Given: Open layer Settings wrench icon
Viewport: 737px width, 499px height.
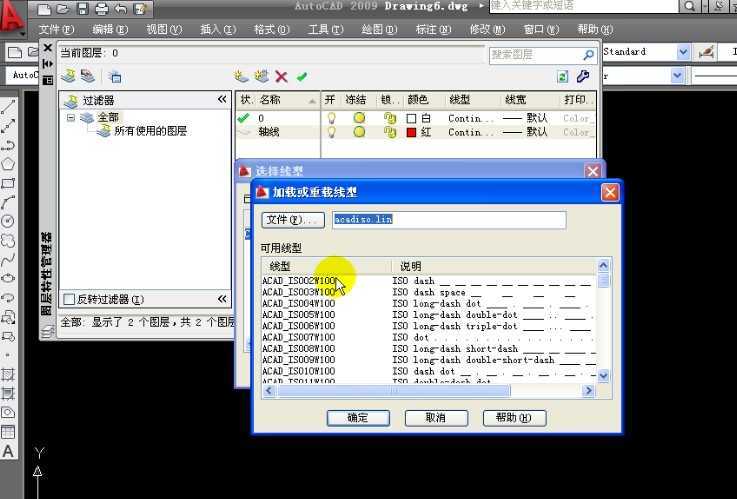Looking at the screenshot, I should pos(583,76).
